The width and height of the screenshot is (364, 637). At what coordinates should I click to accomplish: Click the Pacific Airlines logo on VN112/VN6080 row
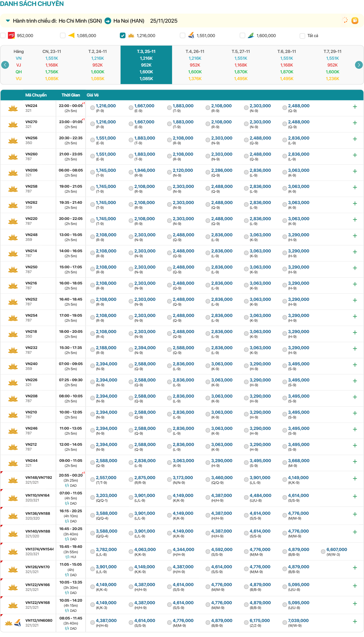click(x=18, y=623)
